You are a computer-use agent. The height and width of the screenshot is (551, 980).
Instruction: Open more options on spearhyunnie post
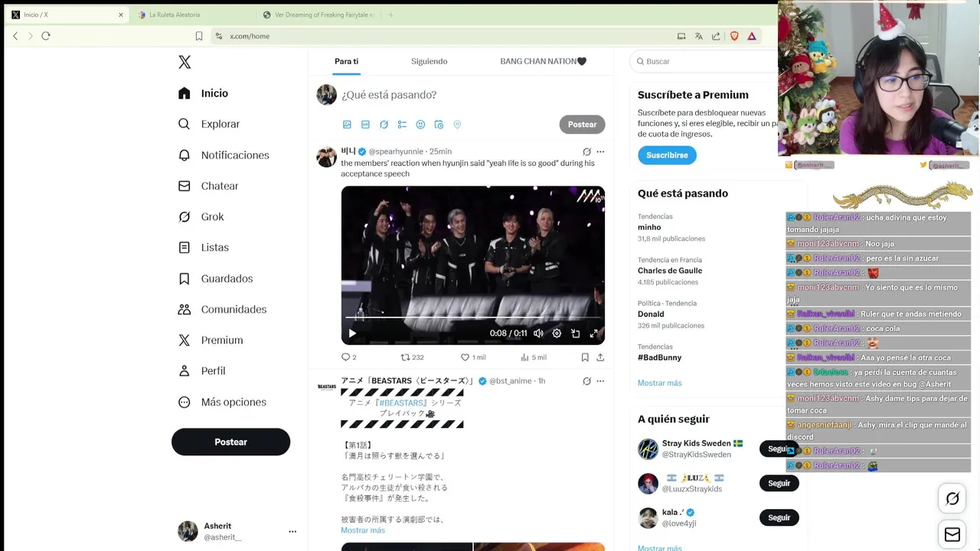600,152
